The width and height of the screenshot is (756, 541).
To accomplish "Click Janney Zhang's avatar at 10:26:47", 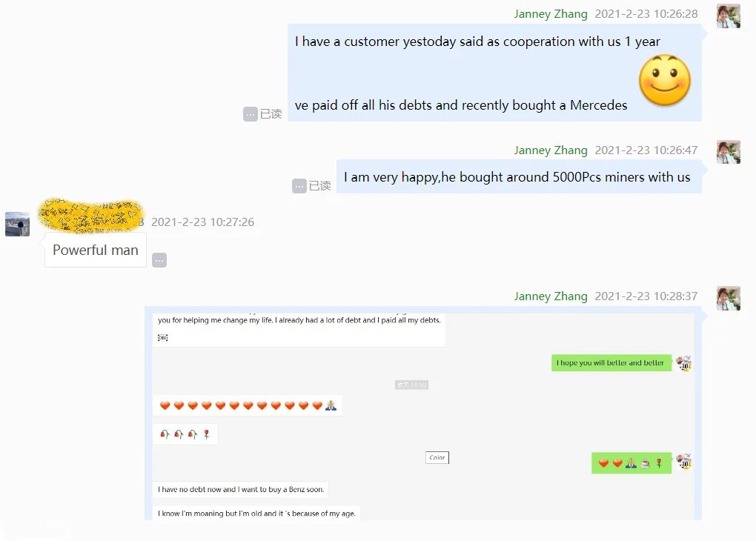I will click(x=728, y=152).
